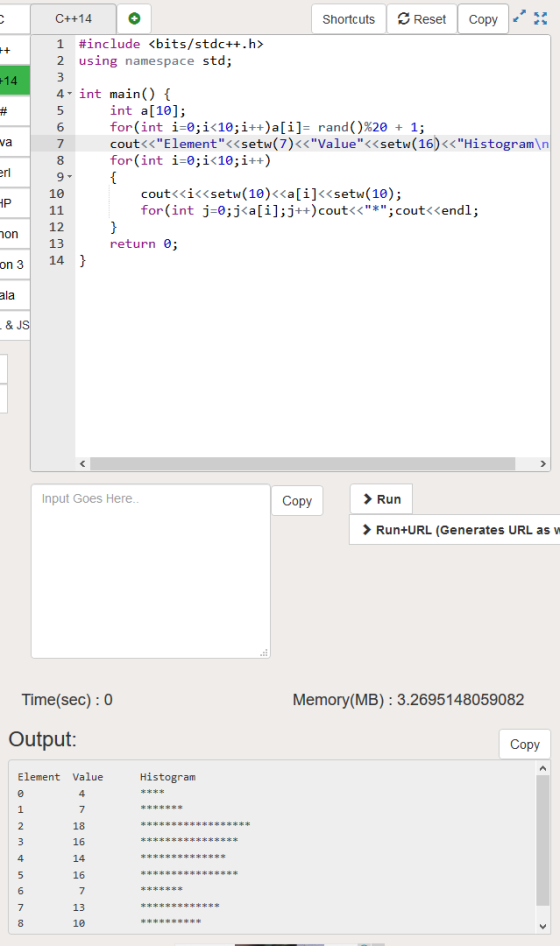Enter fullscreen mode icon

pyautogui.click(x=541, y=19)
